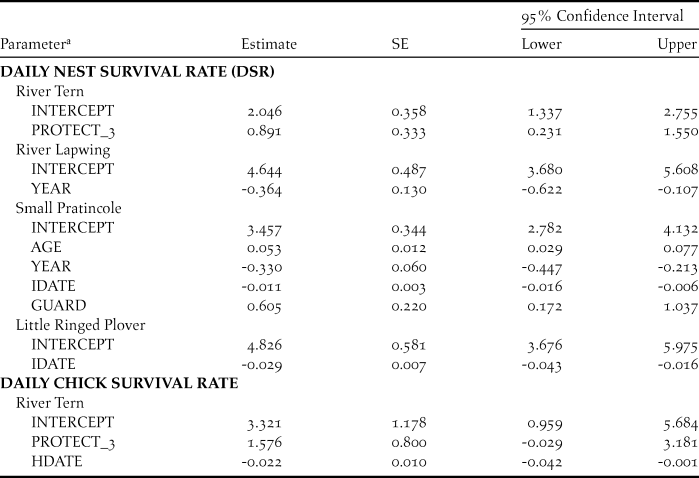Screen dimensions: 699x478
Task: Click the HDATE parameter label
Action: point(55,460)
